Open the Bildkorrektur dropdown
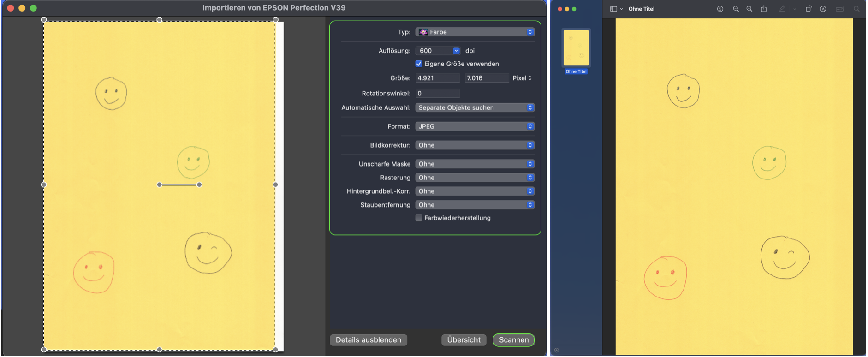The image size is (868, 357). [x=475, y=145]
